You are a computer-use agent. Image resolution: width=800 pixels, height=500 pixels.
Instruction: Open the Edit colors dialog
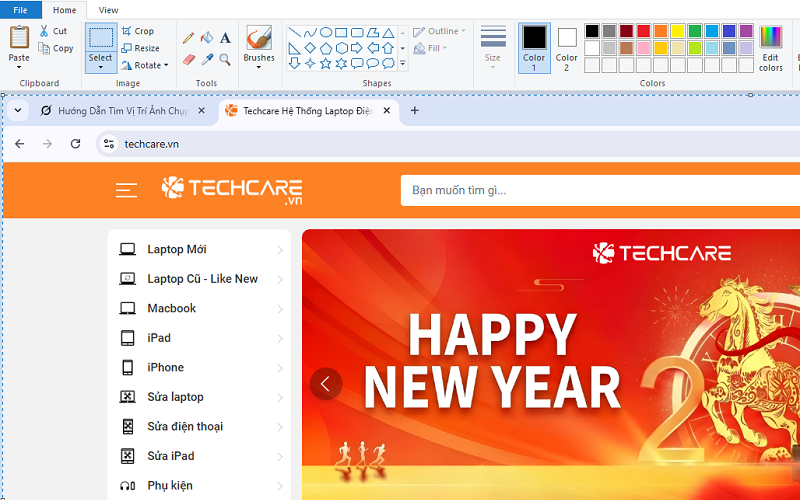pos(770,46)
